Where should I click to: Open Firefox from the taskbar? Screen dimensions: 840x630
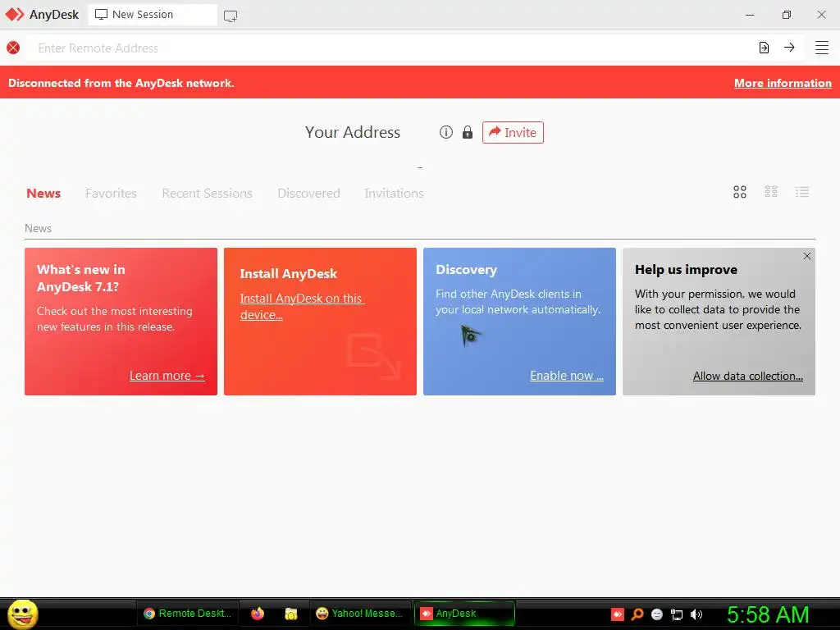click(x=258, y=614)
